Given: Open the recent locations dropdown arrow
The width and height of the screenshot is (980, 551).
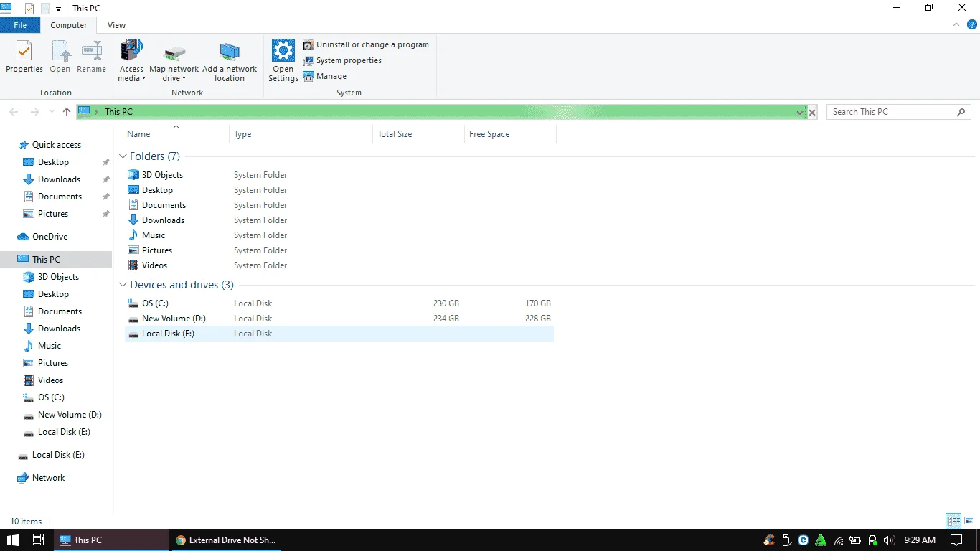Looking at the screenshot, I should pyautogui.click(x=51, y=112).
